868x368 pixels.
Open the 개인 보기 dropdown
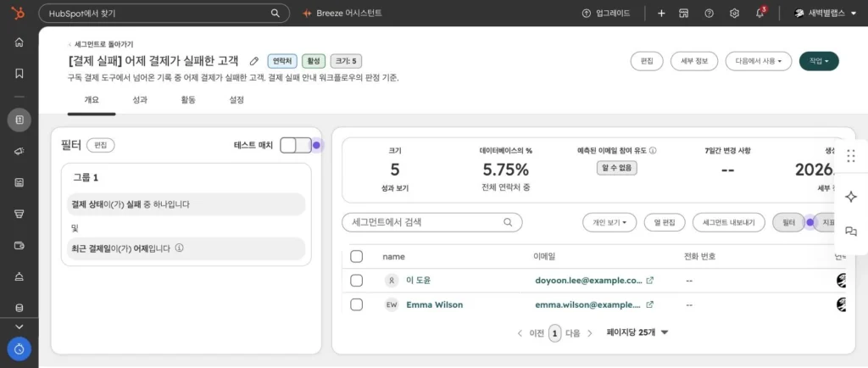(x=609, y=222)
